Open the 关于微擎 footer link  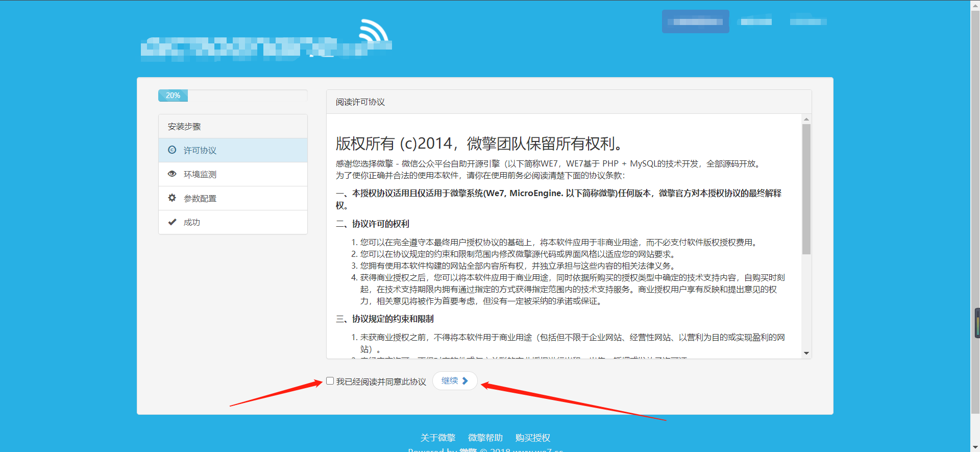438,438
